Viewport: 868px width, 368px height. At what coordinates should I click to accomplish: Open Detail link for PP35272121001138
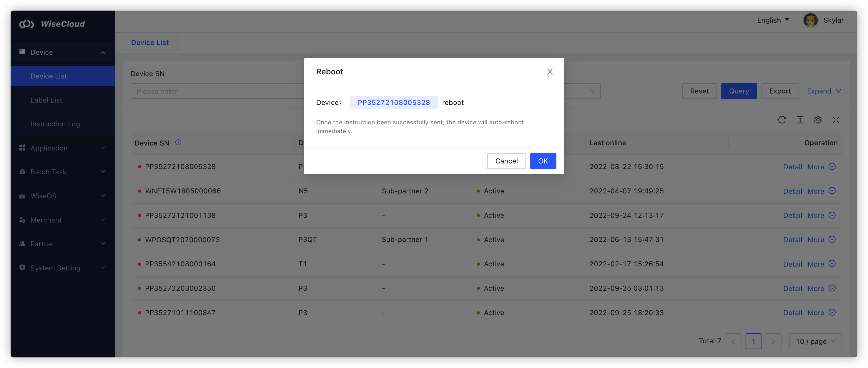[792, 215]
